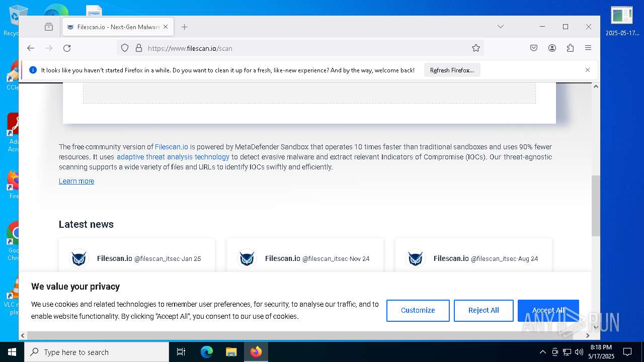Open Save to Pocket

(x=534, y=48)
